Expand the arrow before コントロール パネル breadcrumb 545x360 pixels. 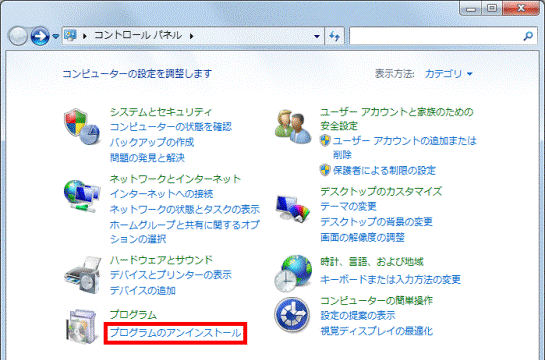[84, 35]
